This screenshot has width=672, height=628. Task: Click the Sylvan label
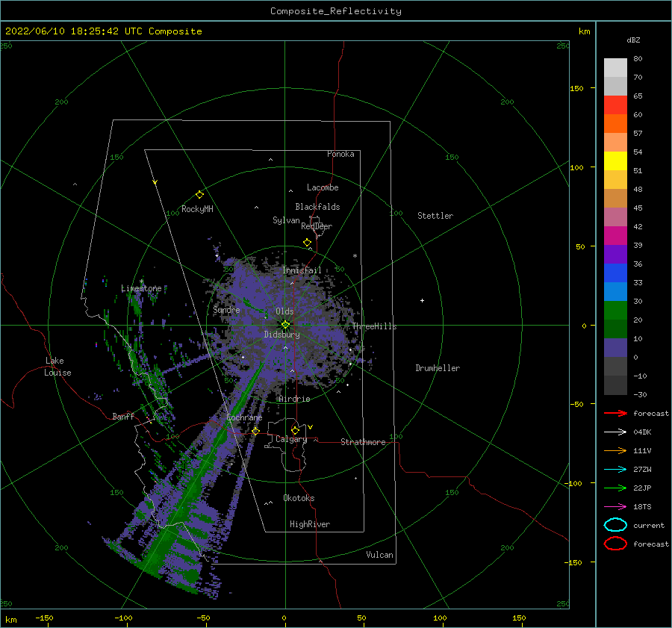pyautogui.click(x=286, y=221)
